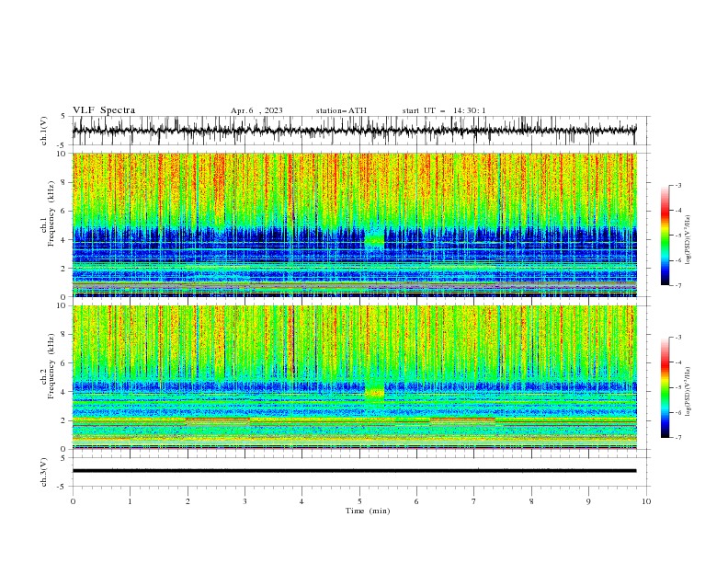Click the "Time (min)" axis label
Image resolution: width=728 pixels, height=563 pixels.
coord(368,511)
